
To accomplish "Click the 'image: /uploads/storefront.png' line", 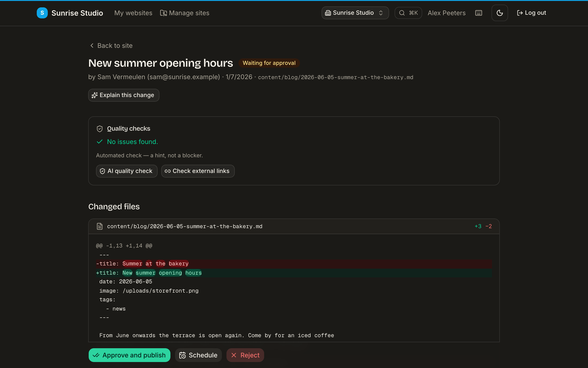I will coord(294,291).
